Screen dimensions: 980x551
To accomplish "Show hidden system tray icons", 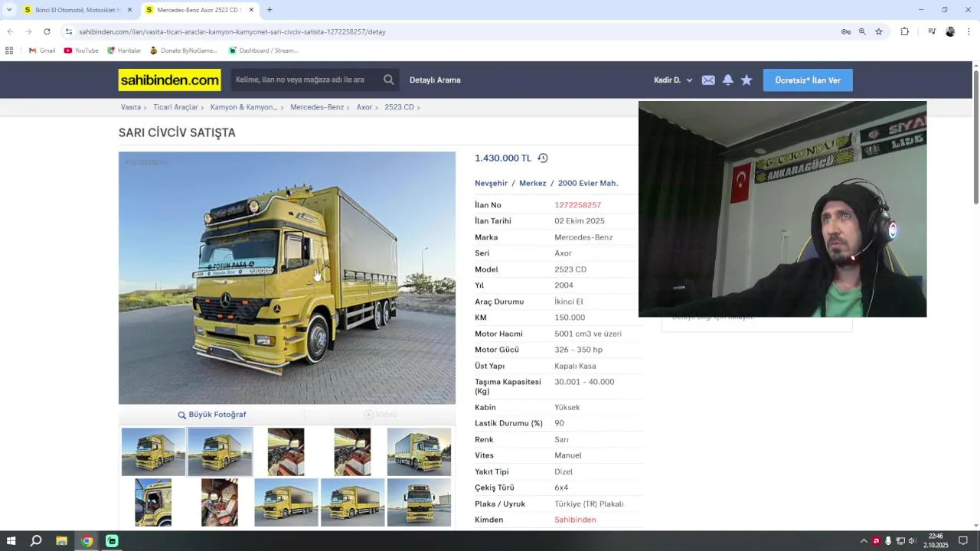I will tap(864, 541).
